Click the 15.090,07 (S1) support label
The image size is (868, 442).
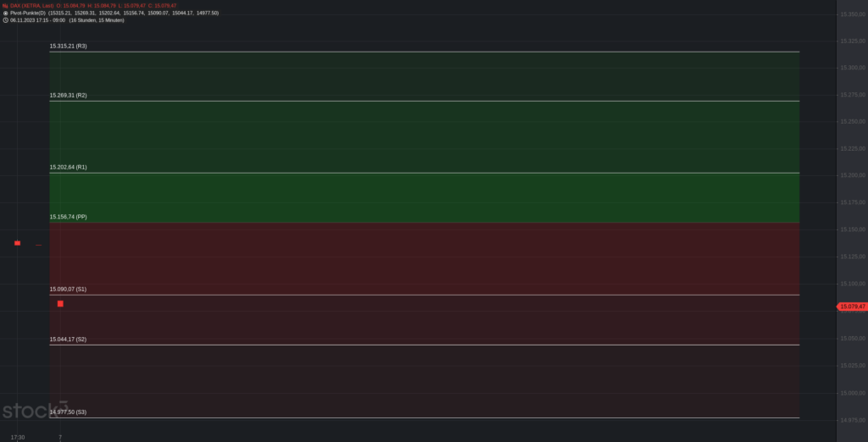click(68, 290)
